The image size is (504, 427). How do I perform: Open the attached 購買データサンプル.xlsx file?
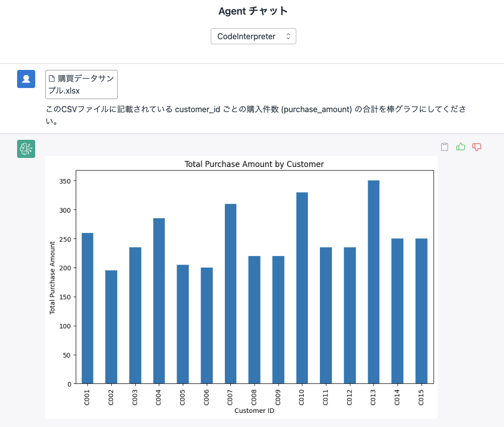click(81, 84)
